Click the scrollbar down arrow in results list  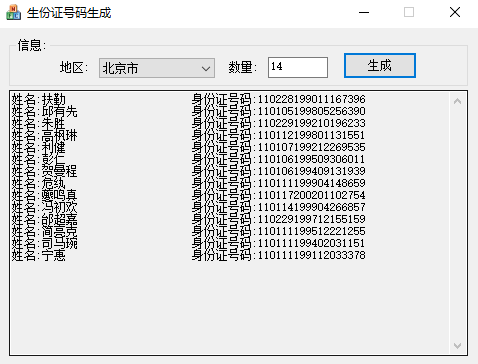[x=457, y=346]
